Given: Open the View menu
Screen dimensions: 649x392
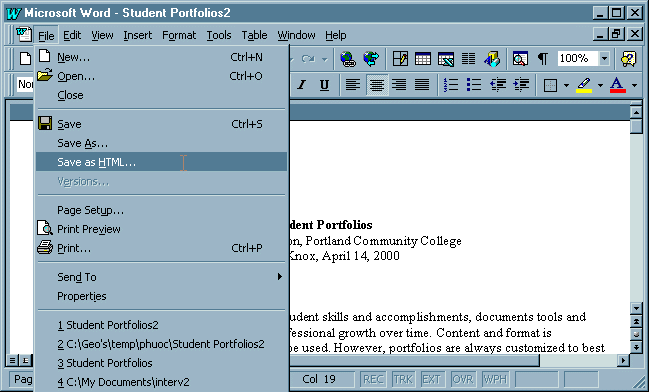Looking at the screenshot, I should click(102, 36).
